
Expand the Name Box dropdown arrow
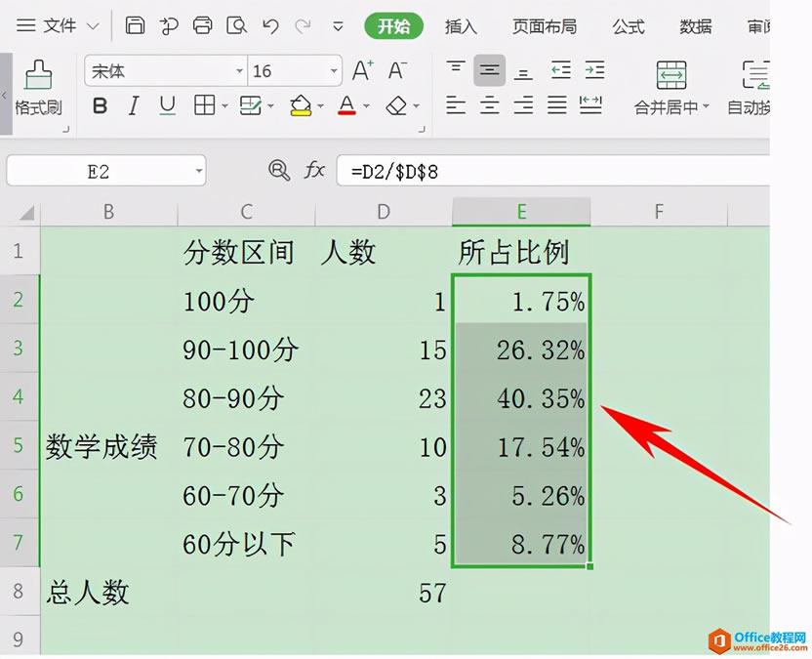pos(198,171)
